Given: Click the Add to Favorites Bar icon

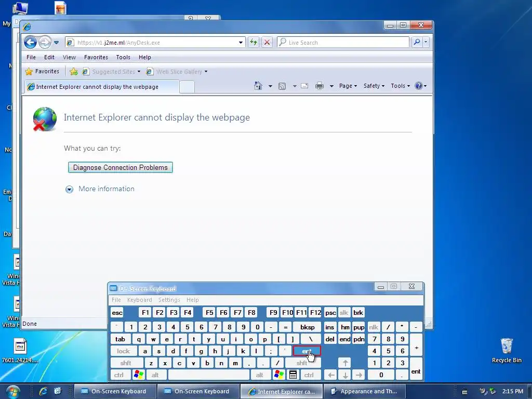Looking at the screenshot, I should coord(74,72).
